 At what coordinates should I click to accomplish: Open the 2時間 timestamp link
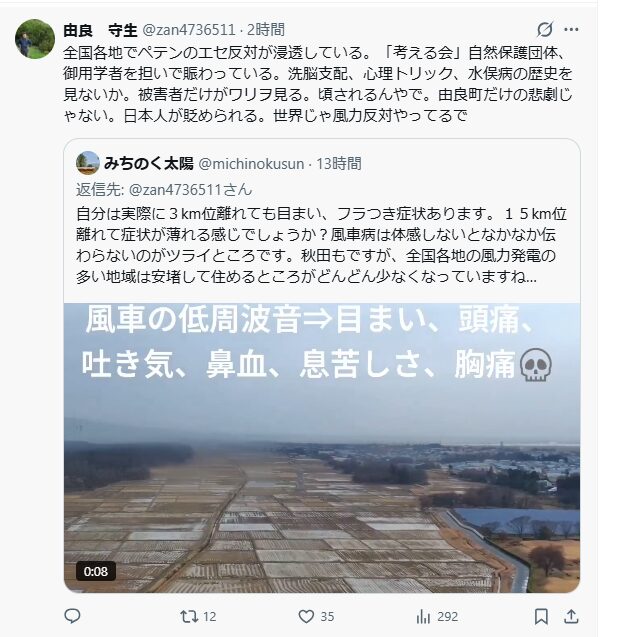click(266, 30)
